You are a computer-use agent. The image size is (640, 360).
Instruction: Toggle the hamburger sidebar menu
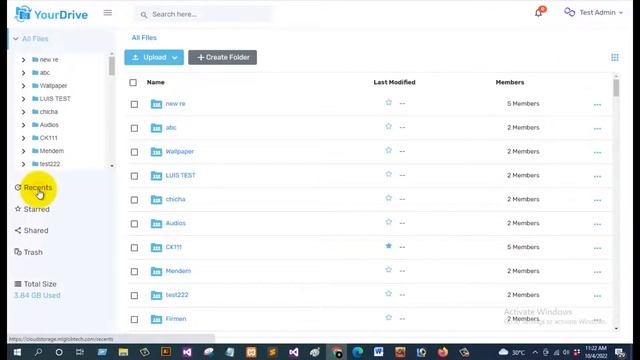(x=108, y=13)
